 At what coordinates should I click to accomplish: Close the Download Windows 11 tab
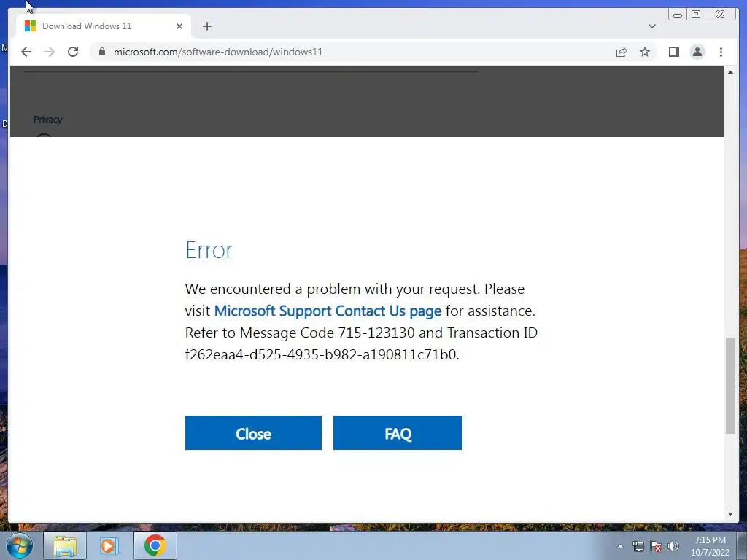179,26
